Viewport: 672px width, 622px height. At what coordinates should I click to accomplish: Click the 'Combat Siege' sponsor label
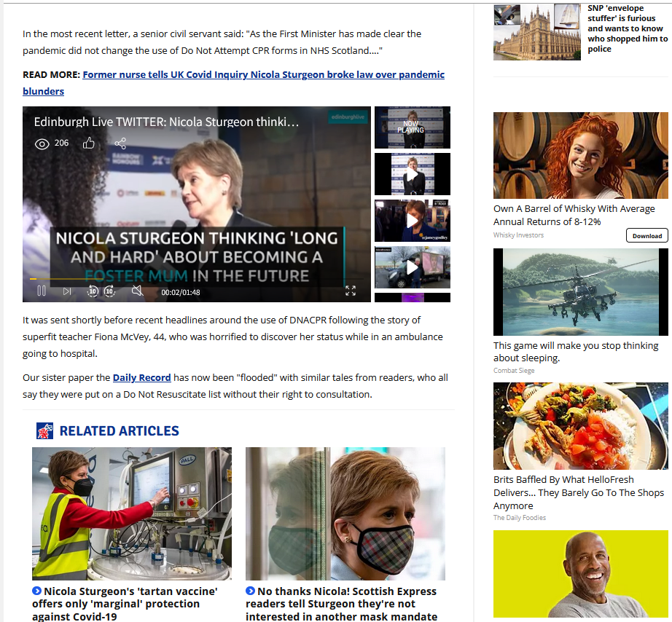point(514,371)
